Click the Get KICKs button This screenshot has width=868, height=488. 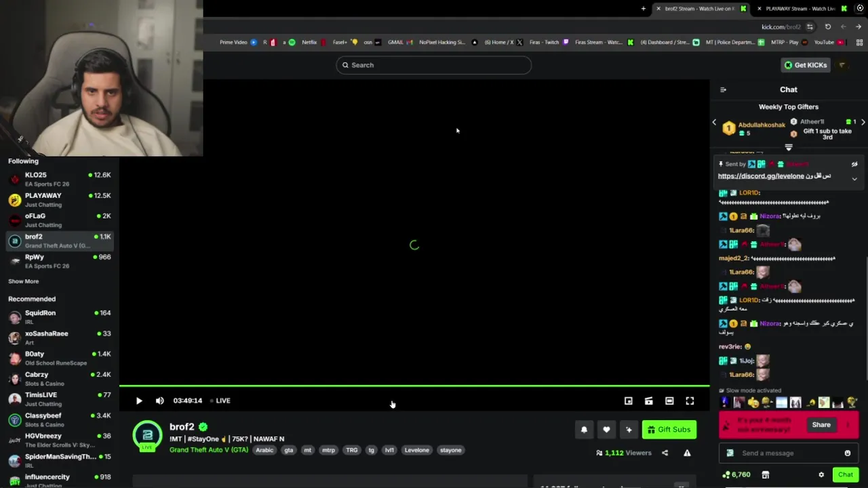coord(806,65)
